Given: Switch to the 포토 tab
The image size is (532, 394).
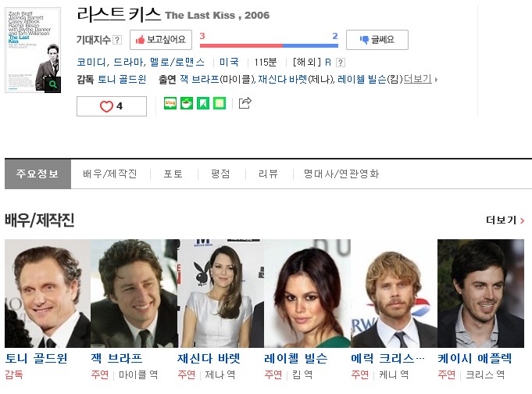Looking at the screenshot, I should (x=173, y=174).
